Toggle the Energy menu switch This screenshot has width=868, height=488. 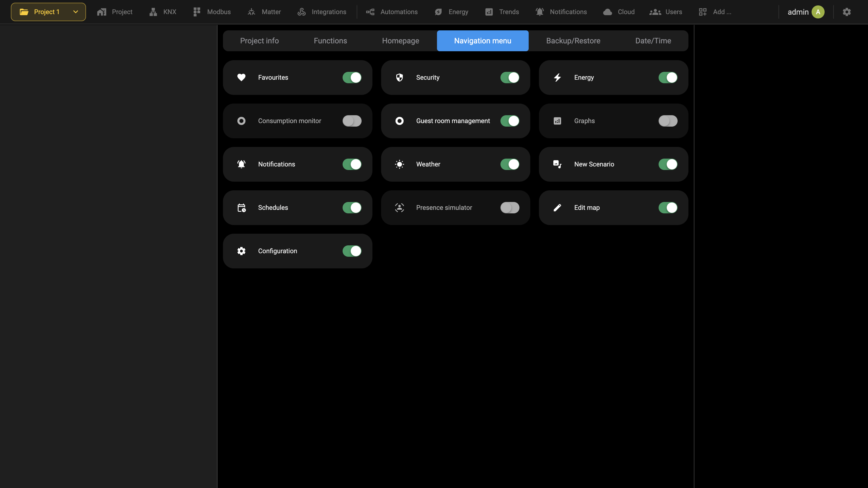tap(668, 78)
